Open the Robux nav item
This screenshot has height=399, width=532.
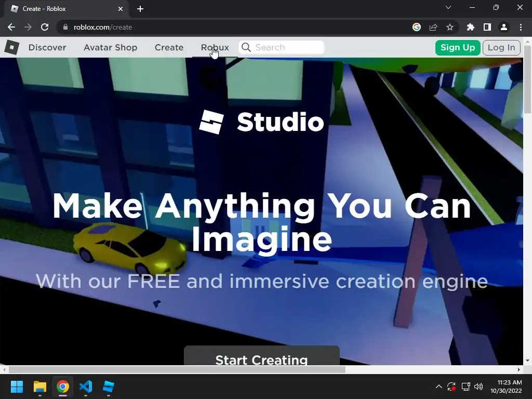click(215, 47)
